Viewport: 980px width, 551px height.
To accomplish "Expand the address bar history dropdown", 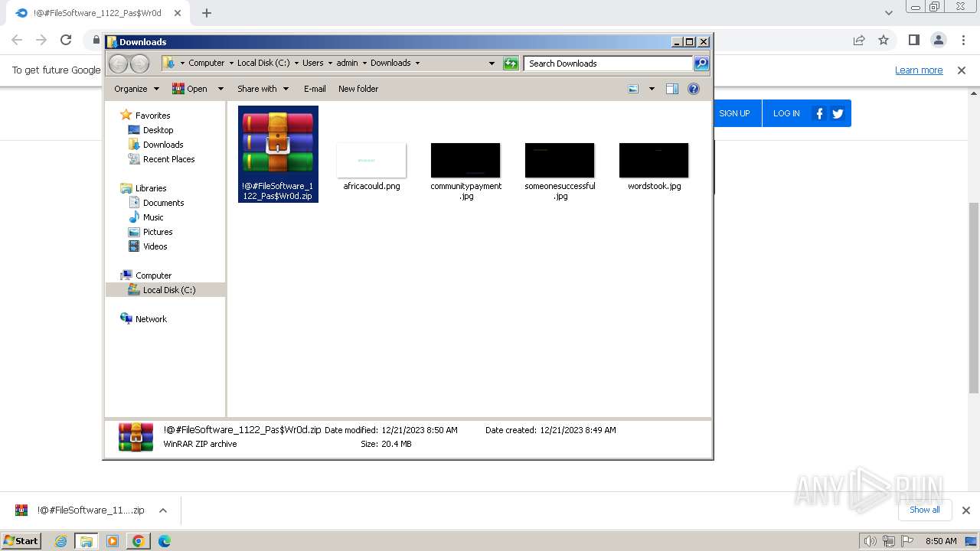I will (492, 64).
